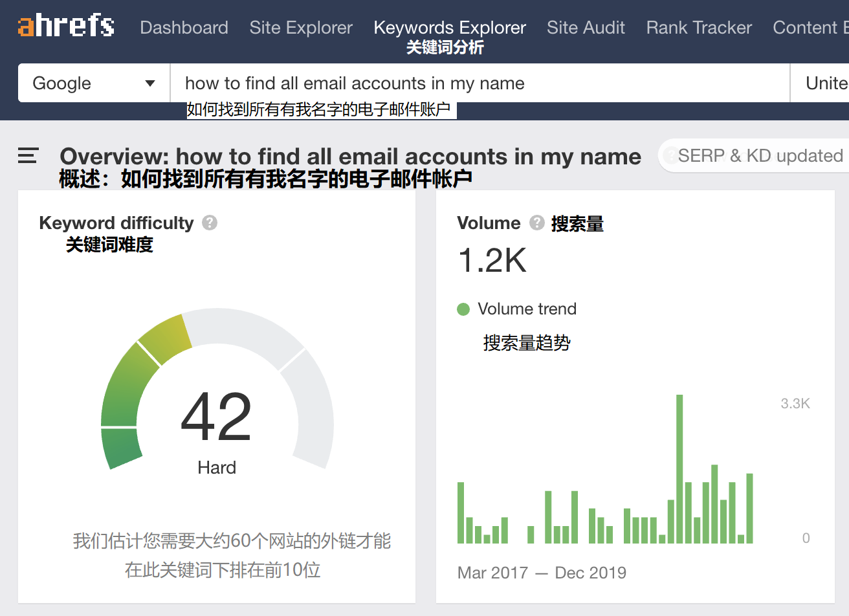Click the Volume help question mark

click(537, 223)
